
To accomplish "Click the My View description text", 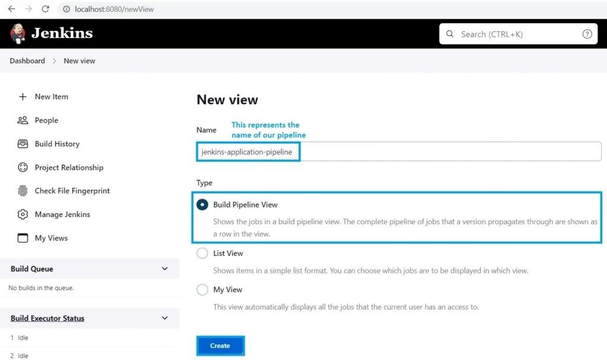I will (x=346, y=307).
